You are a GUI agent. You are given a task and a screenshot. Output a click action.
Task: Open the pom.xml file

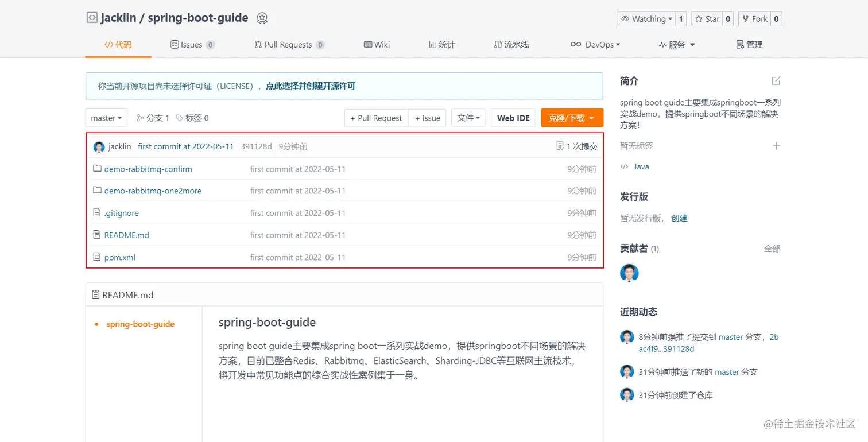pos(120,258)
